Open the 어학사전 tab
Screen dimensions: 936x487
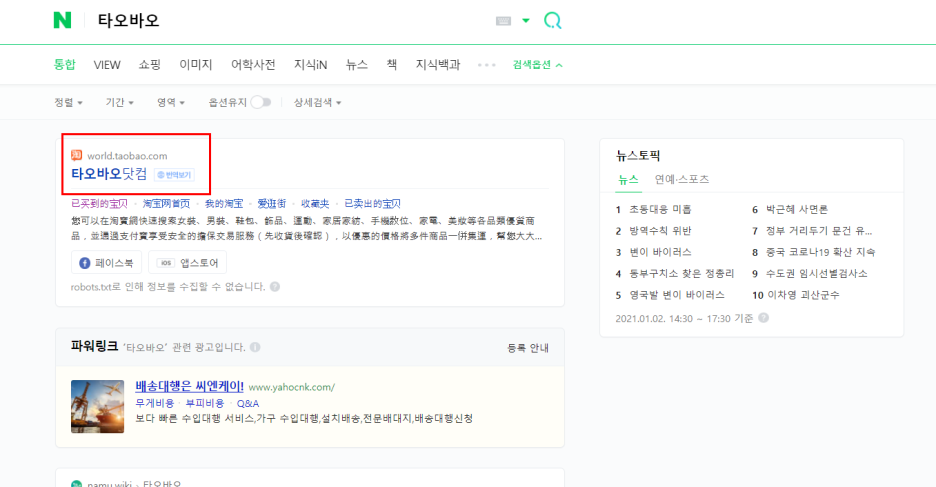253,64
